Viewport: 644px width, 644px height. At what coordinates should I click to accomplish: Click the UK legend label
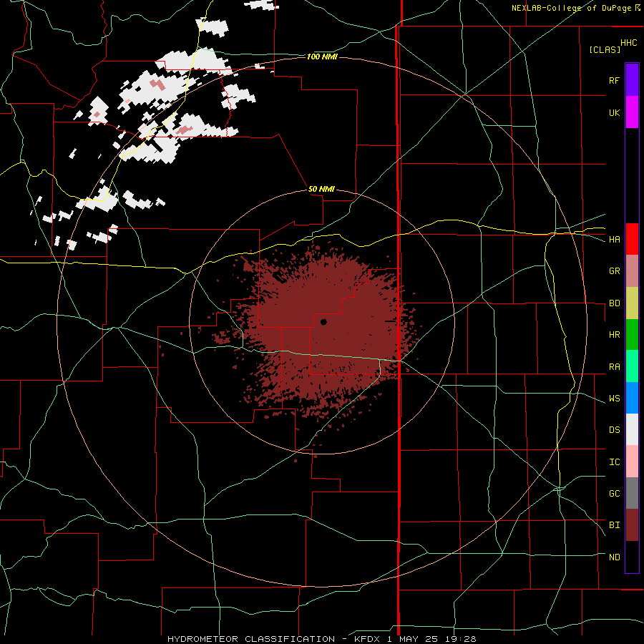pyautogui.click(x=614, y=112)
